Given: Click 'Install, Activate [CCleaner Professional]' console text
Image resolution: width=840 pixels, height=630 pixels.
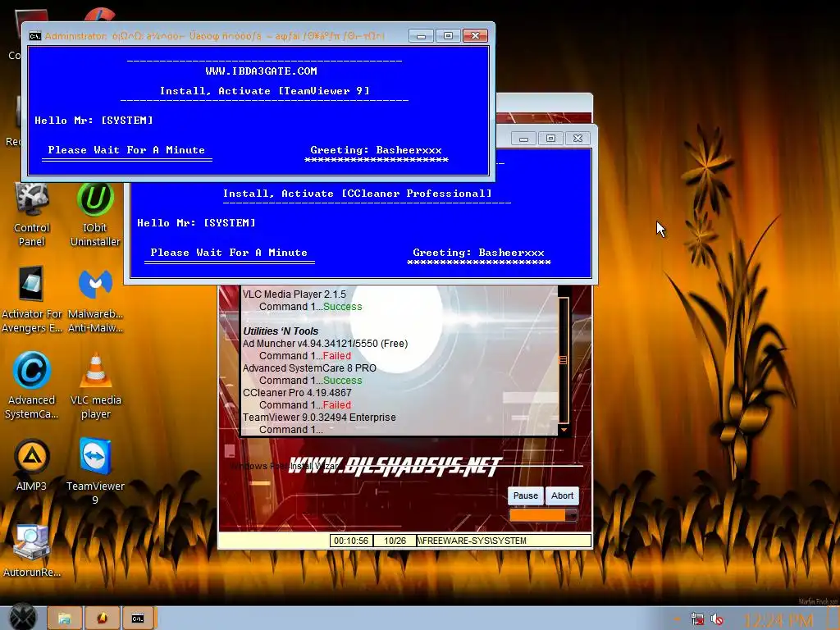Looking at the screenshot, I should pos(358,194).
